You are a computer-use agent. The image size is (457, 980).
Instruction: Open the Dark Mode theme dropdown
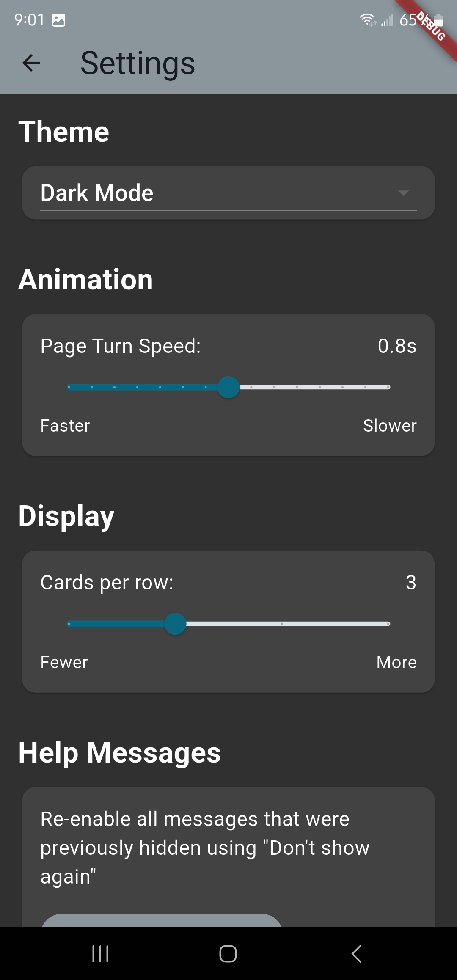pos(228,193)
